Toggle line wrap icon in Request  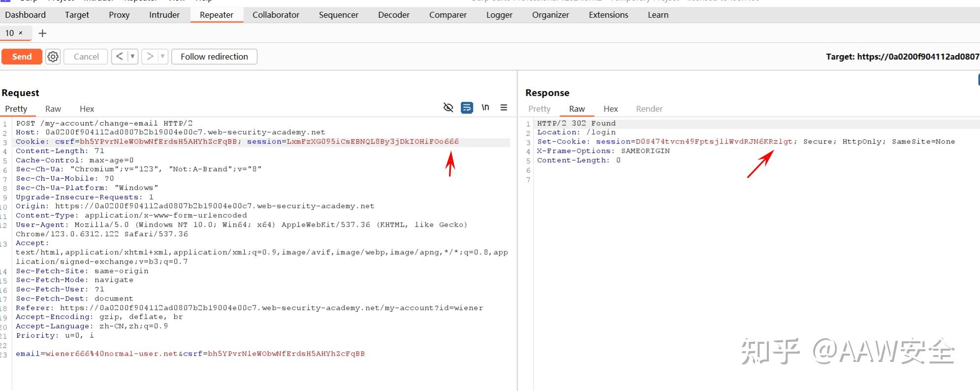pos(467,107)
